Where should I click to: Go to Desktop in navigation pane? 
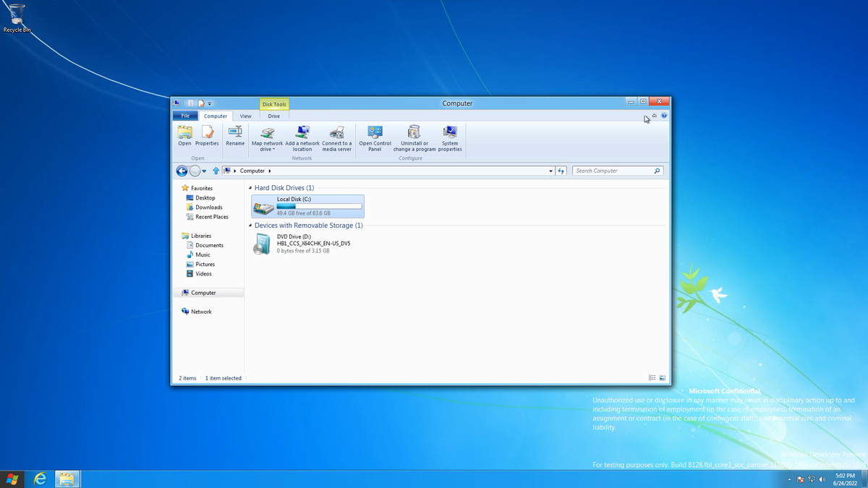[205, 197]
